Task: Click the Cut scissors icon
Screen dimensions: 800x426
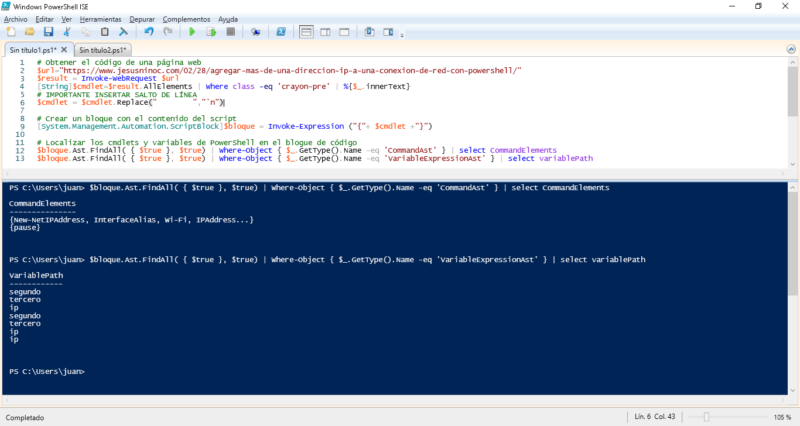Action: tap(66, 32)
